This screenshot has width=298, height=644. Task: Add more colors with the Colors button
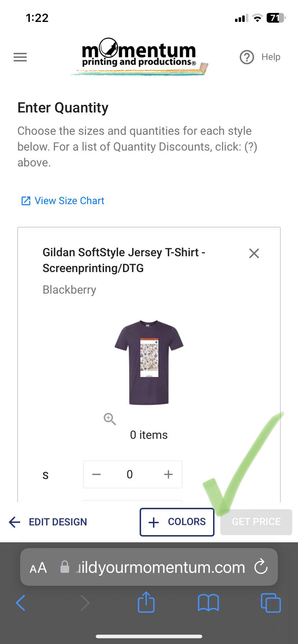pyautogui.click(x=177, y=522)
